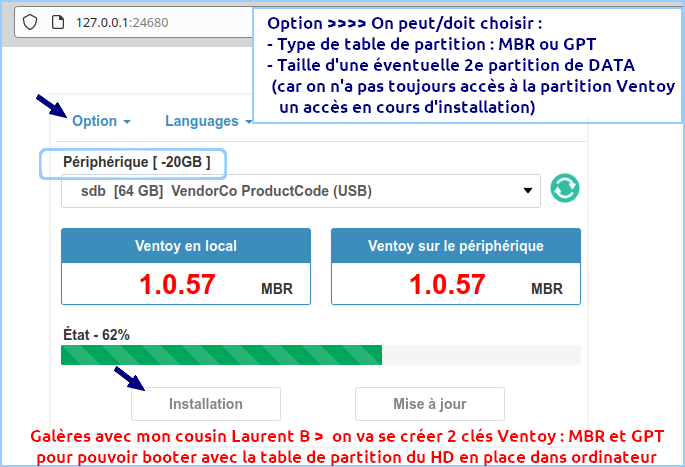Click the device list dropdown arrow
The width and height of the screenshot is (685, 467).
(x=528, y=190)
